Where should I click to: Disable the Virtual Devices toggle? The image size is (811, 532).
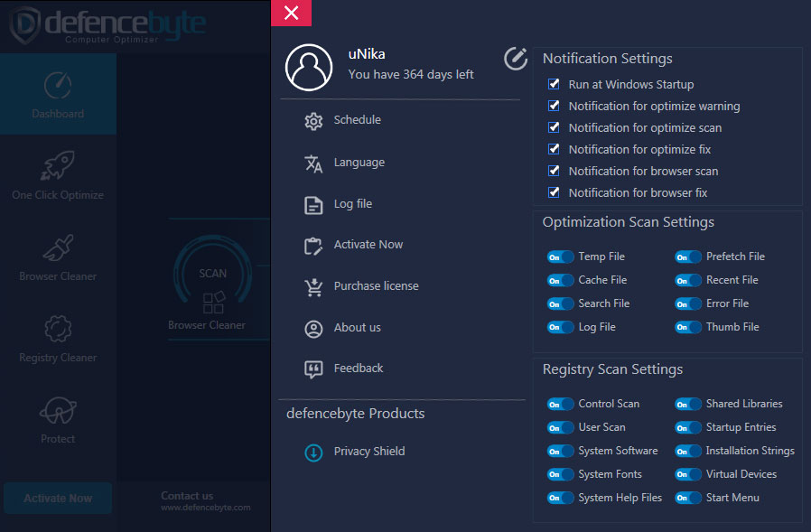(x=688, y=474)
